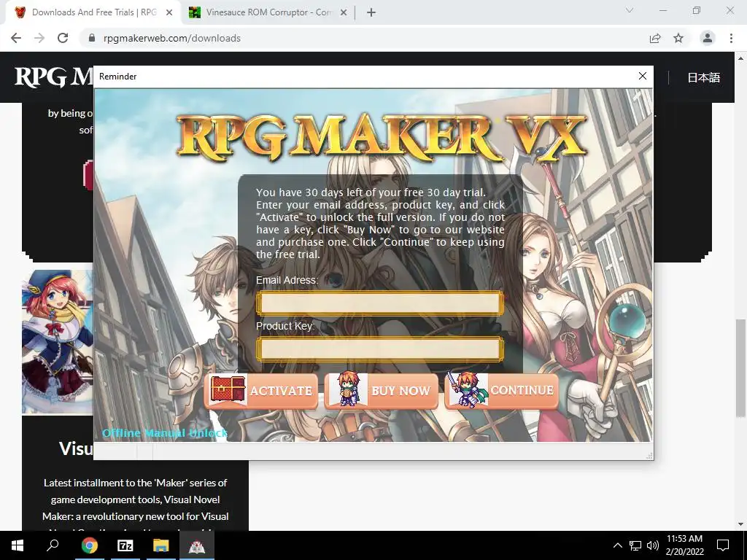This screenshot has width=747, height=560.
Task: Click Continue to keep using free trial
Action: 501,391
